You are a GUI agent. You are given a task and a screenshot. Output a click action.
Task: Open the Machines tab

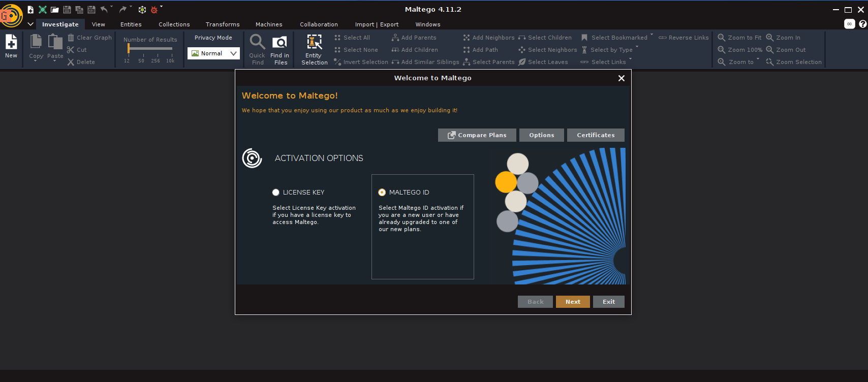coord(269,24)
